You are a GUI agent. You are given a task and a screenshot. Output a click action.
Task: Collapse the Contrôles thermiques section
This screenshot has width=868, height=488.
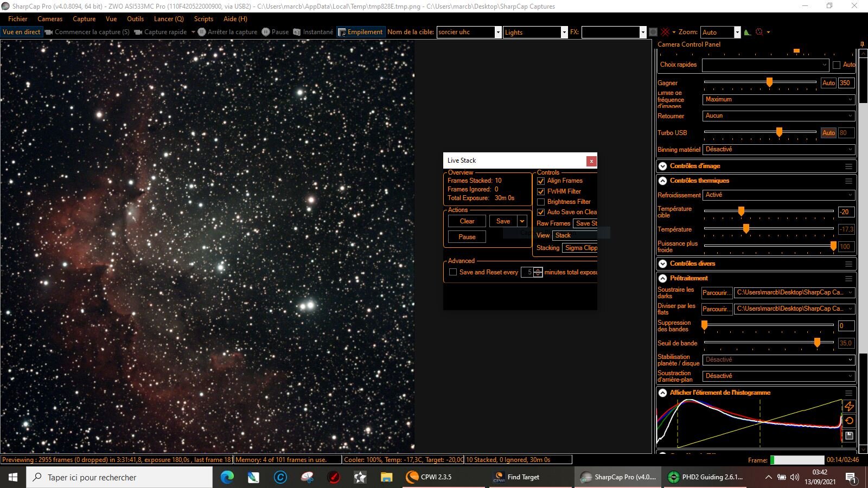tap(662, 181)
